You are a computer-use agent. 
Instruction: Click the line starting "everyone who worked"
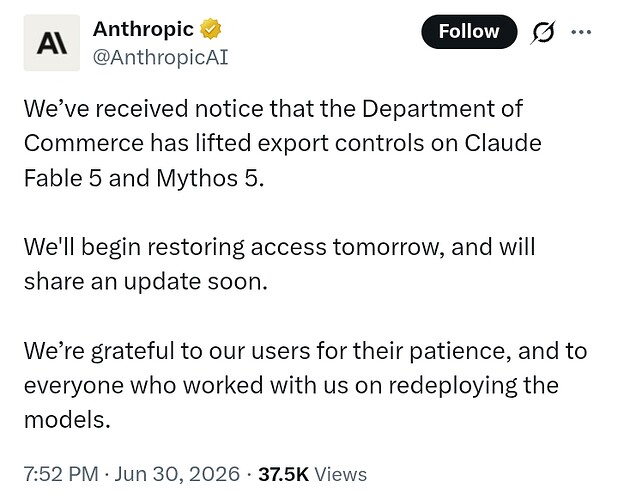(291, 385)
